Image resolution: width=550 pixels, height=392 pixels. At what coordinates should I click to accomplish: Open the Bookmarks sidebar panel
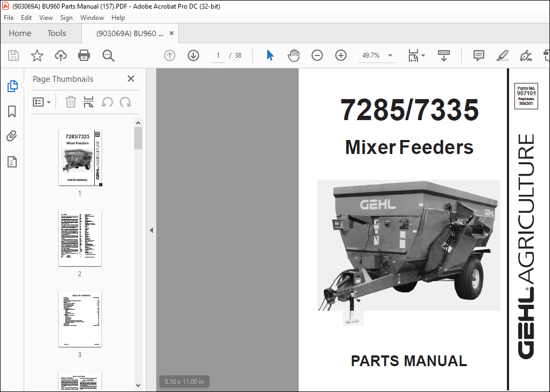pyautogui.click(x=12, y=111)
